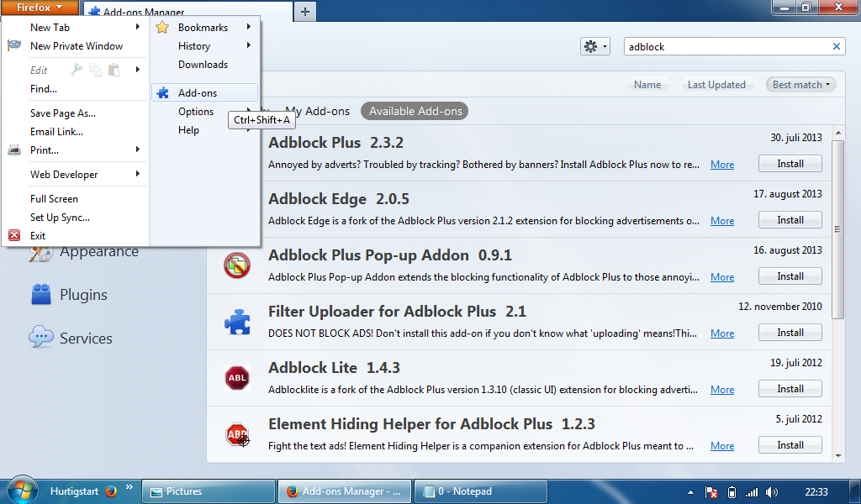The height and width of the screenshot is (504, 861).
Task: Select New Private Window menu item
Action: point(77,46)
